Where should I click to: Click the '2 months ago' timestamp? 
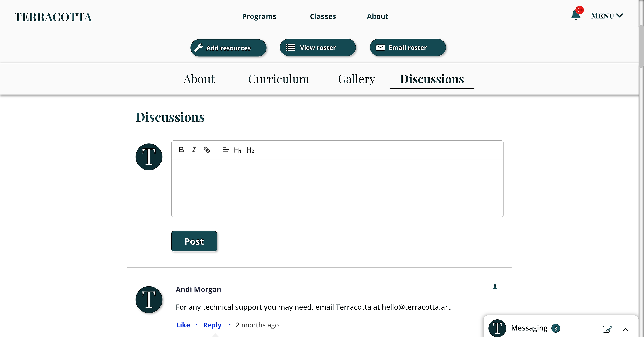coord(257,325)
